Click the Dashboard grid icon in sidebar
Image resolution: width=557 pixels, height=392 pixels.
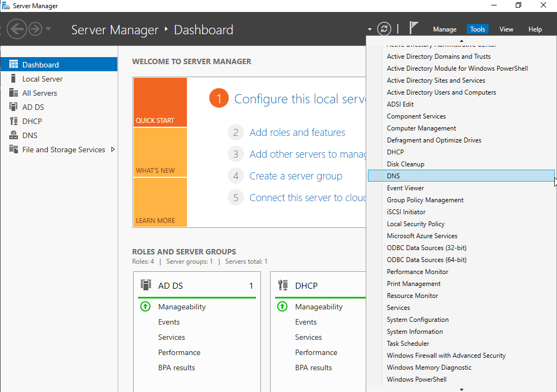(x=14, y=64)
